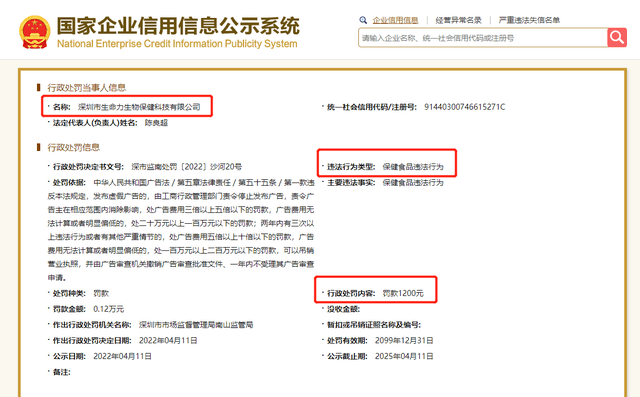
Task: Click the red search magnifier button
Action: point(617,38)
